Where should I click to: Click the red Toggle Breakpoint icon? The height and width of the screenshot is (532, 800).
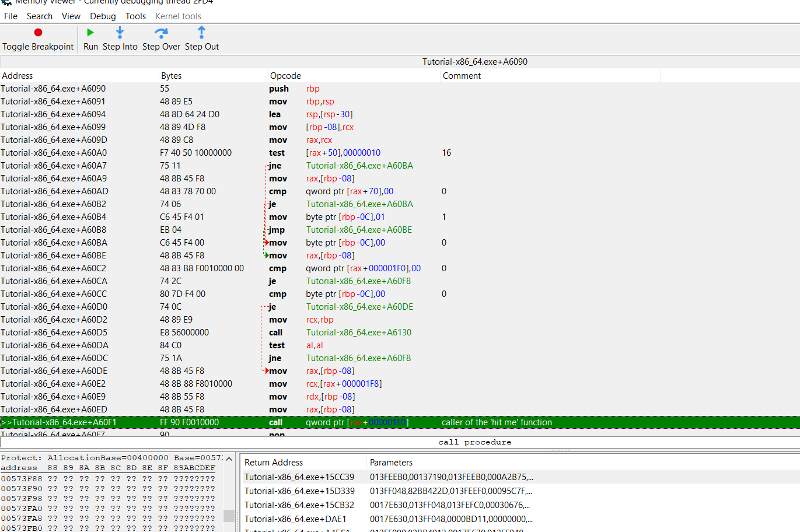38,33
